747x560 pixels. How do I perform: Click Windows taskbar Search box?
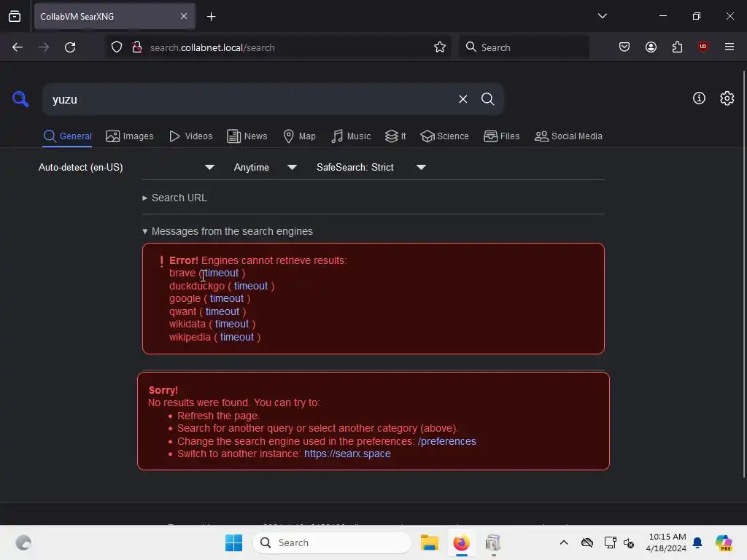[332, 542]
